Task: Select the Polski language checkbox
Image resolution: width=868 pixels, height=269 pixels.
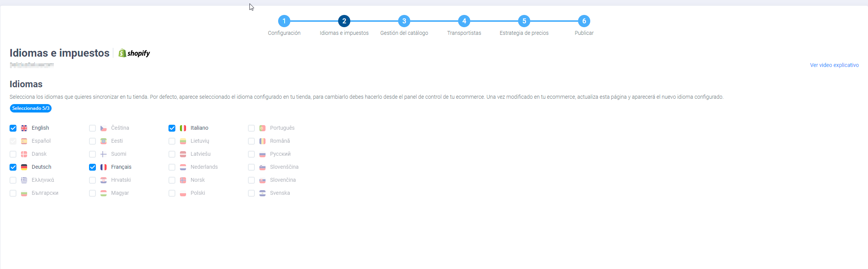Action: click(x=172, y=193)
